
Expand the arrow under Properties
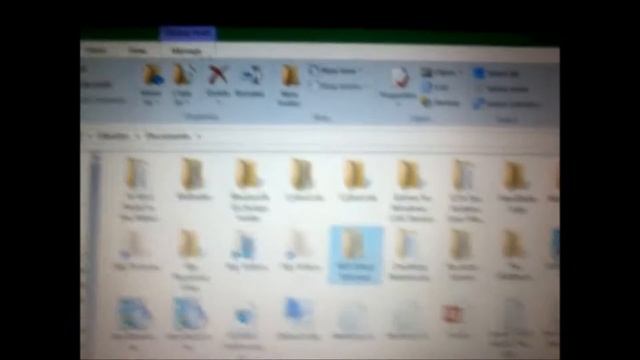(399, 104)
